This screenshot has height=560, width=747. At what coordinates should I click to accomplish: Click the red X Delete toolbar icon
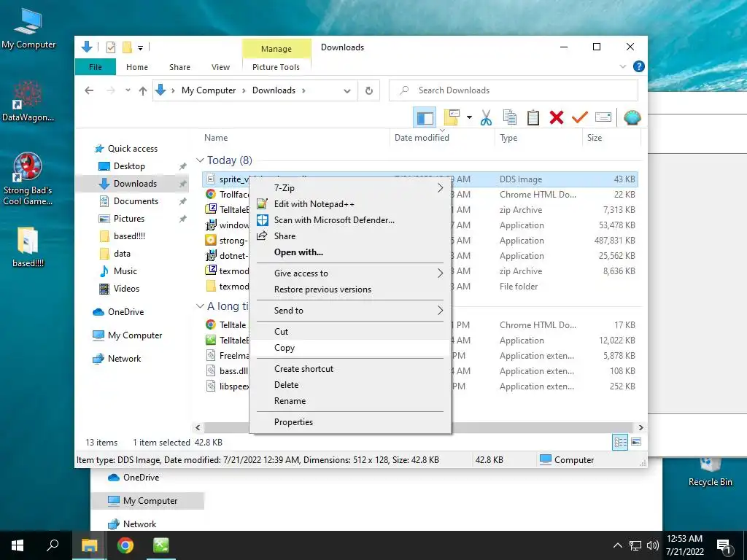pyautogui.click(x=557, y=117)
